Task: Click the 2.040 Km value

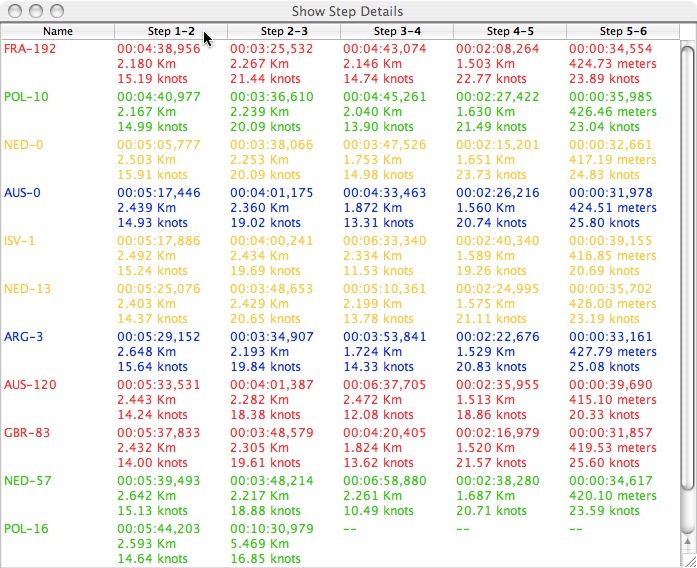Action: [373, 112]
